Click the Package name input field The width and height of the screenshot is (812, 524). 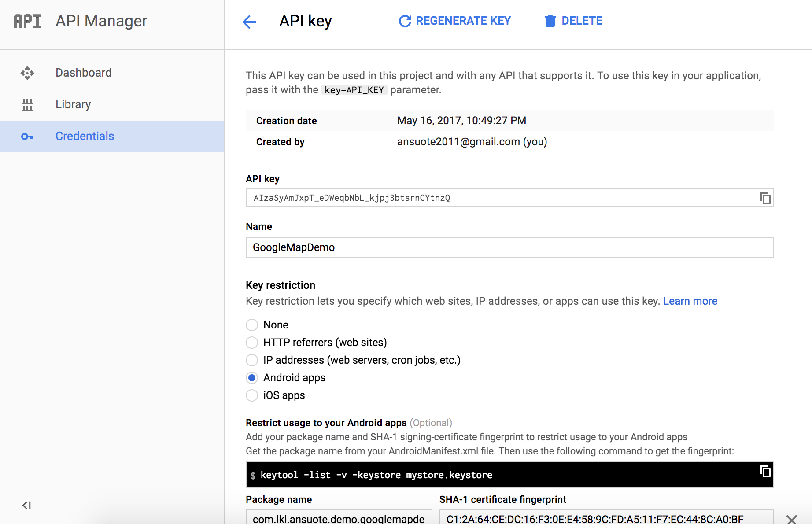coord(339,517)
